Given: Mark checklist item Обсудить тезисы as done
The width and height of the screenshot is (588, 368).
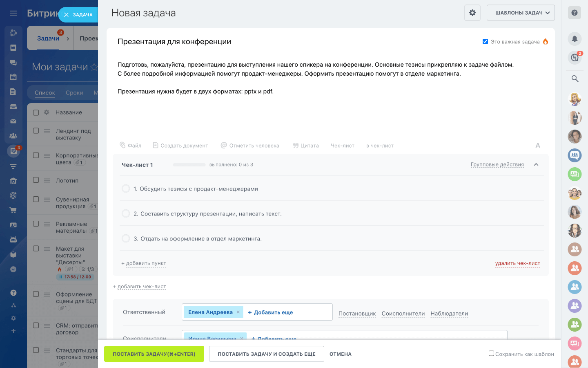Looking at the screenshot, I should [125, 188].
